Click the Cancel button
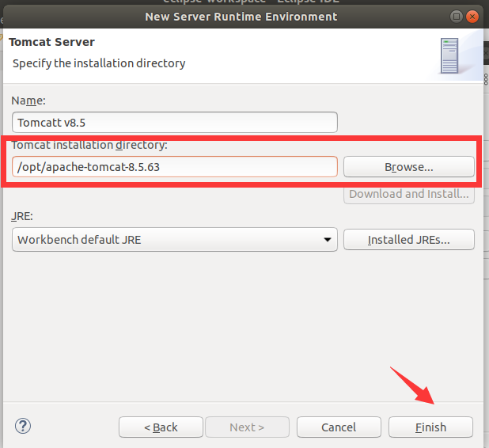 (x=339, y=427)
